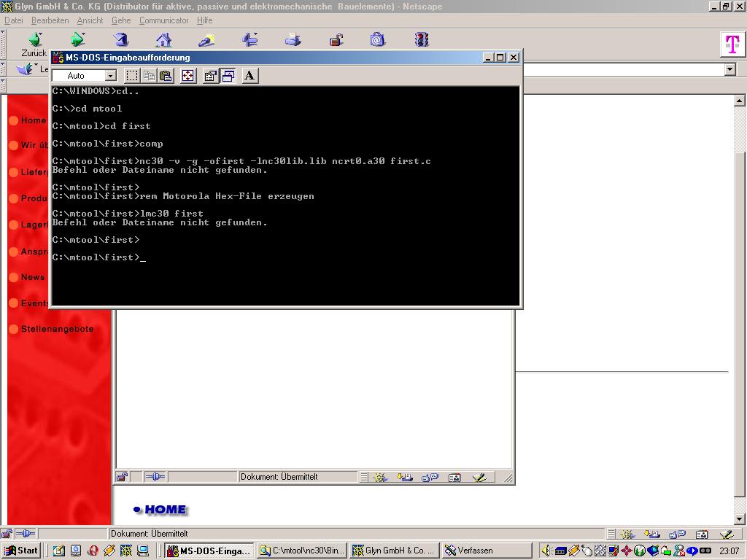Open the Netscape shop bag icon

point(377,39)
